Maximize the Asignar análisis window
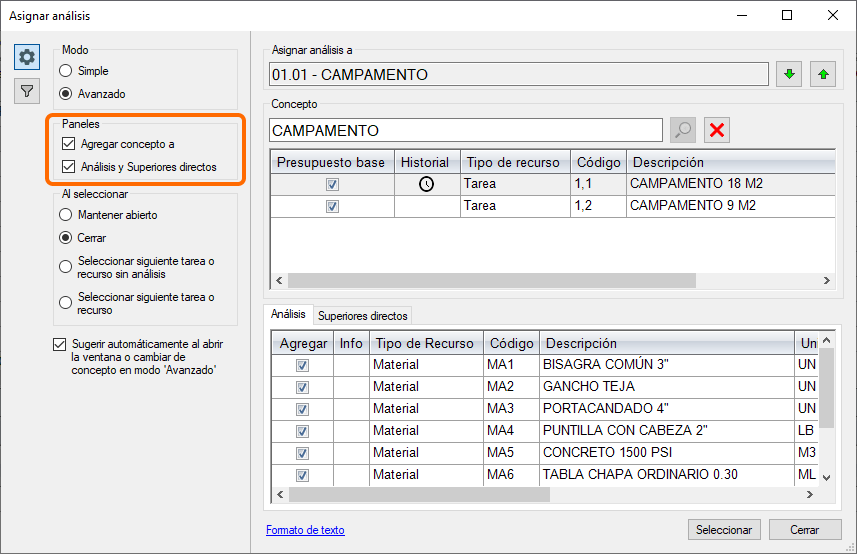This screenshot has width=857, height=554. coord(787,15)
